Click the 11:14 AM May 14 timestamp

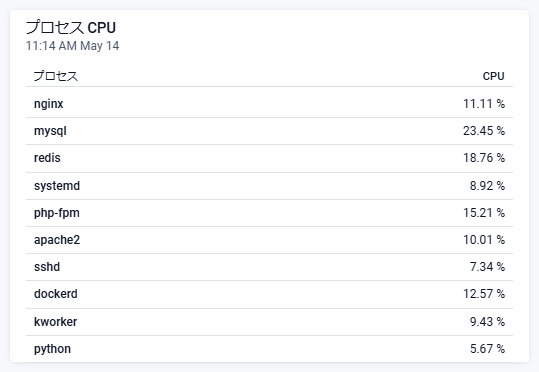tap(73, 46)
